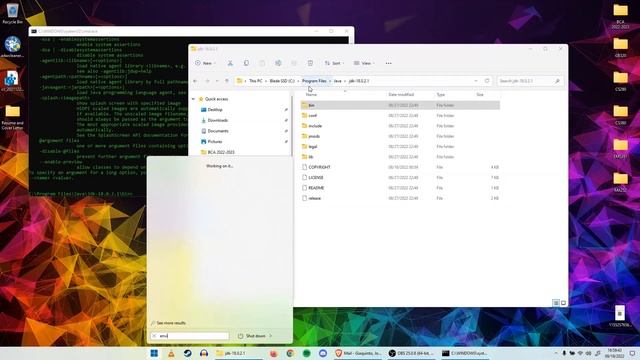Click the Rename icon in Explorer toolbar
The image size is (640, 360).
[x=278, y=63]
